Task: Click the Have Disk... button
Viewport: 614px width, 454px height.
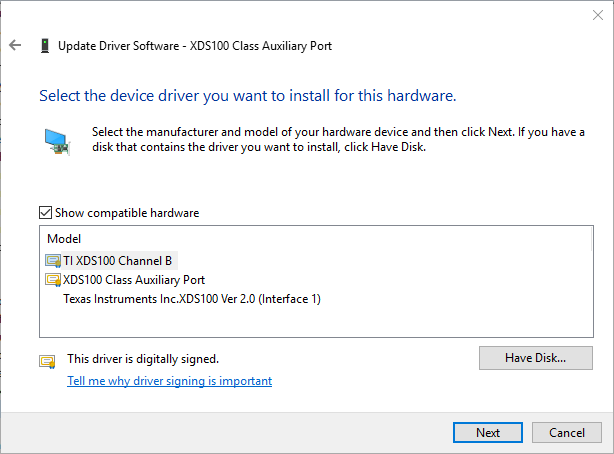Action: pos(535,357)
